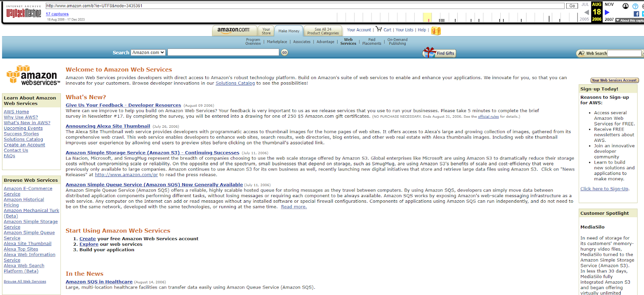Screen dimensions: 644x295
Task: Open Alexa Web Search Platform (Beta) link
Action: tap(24, 268)
